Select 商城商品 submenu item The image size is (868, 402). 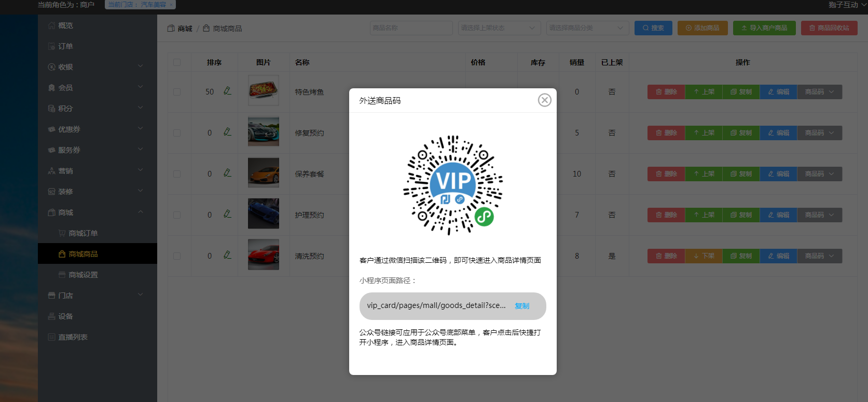pyautogui.click(x=98, y=254)
